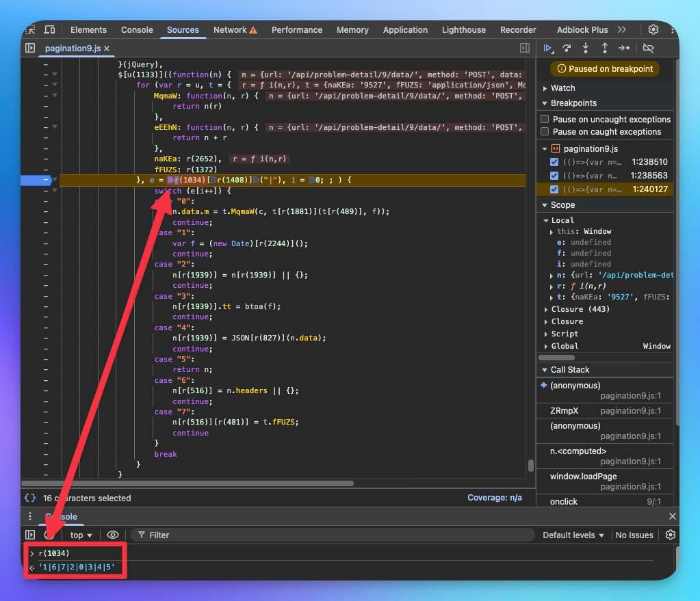Click the code editor vertical scrollbar

[530, 466]
